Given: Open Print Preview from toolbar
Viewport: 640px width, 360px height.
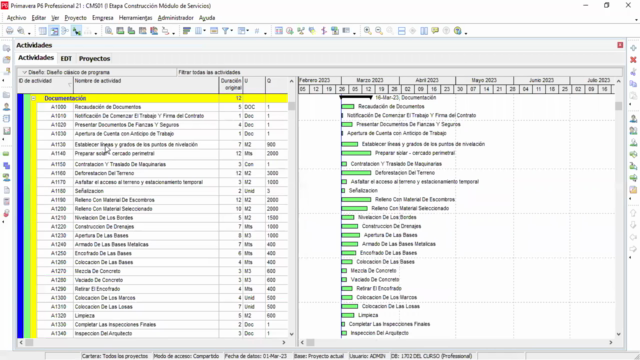Looking at the screenshot, I should [20, 31].
